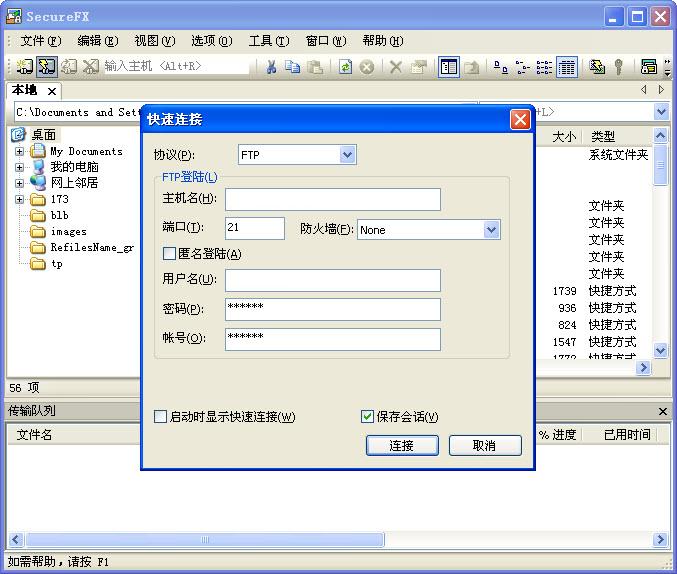
Task: Click the 类型 column header
Action: pyautogui.click(x=603, y=136)
